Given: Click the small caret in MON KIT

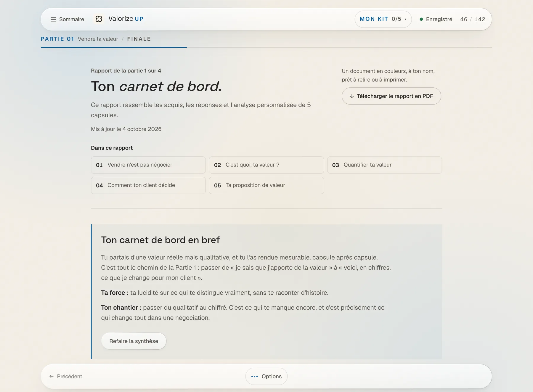Looking at the screenshot, I should [406, 20].
